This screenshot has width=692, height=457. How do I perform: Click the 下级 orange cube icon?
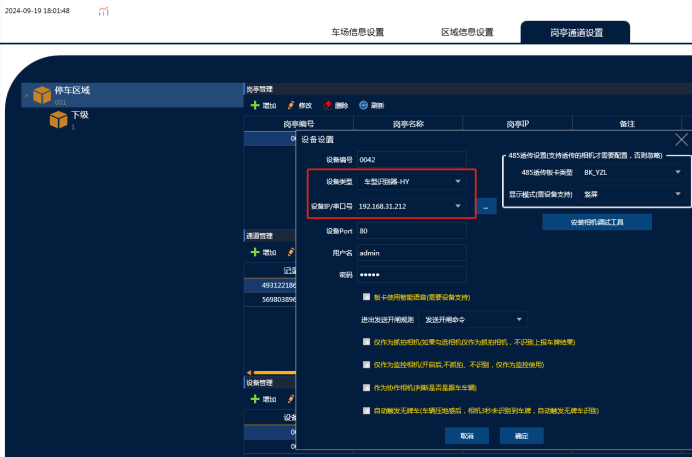58,120
